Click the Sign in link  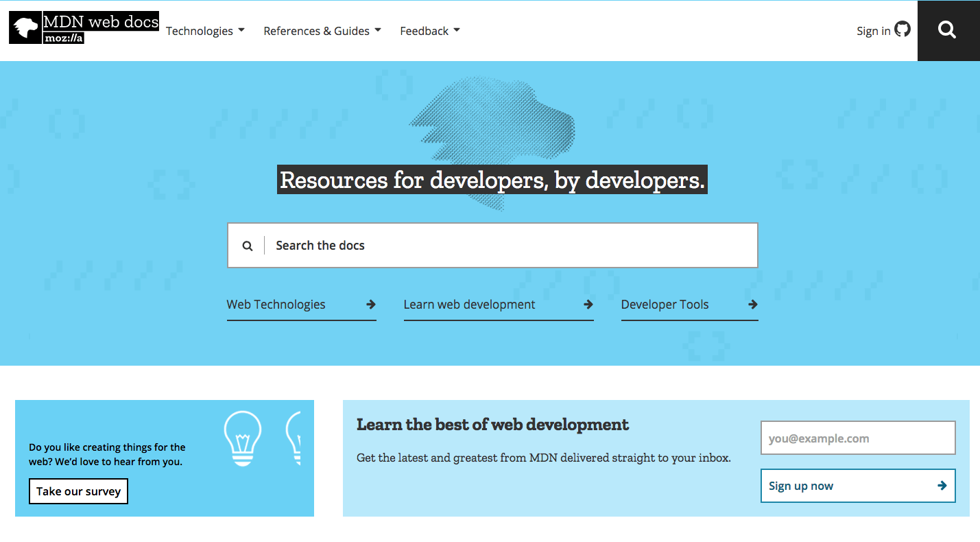[874, 31]
